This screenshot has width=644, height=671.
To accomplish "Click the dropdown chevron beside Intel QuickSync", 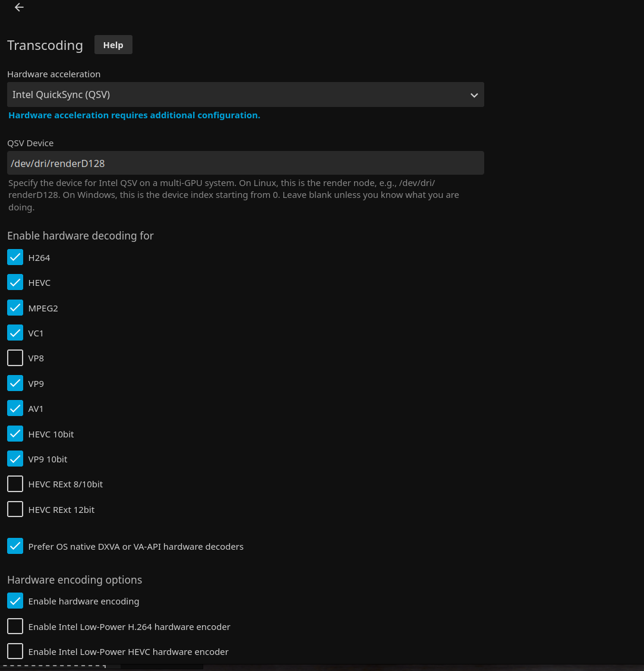I will [473, 95].
